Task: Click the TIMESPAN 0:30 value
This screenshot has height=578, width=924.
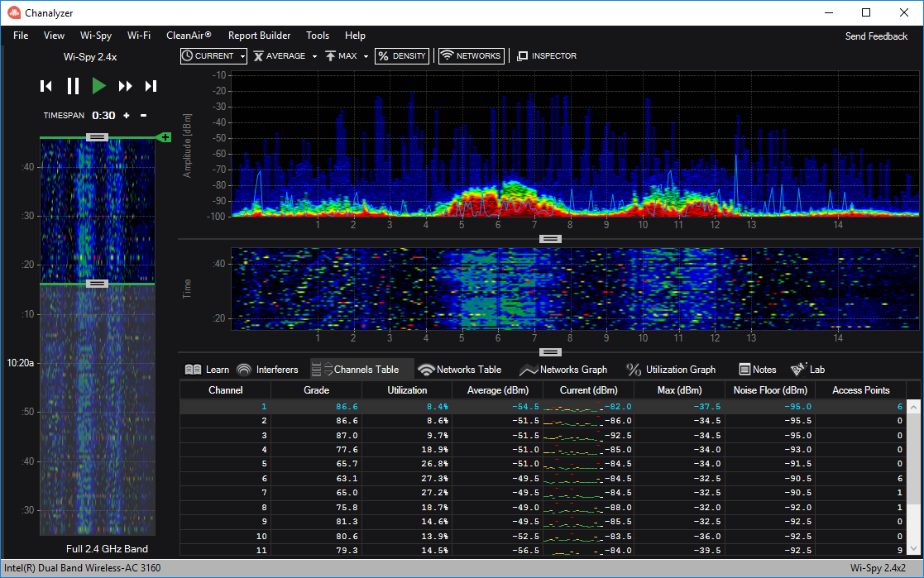Action: [x=103, y=116]
